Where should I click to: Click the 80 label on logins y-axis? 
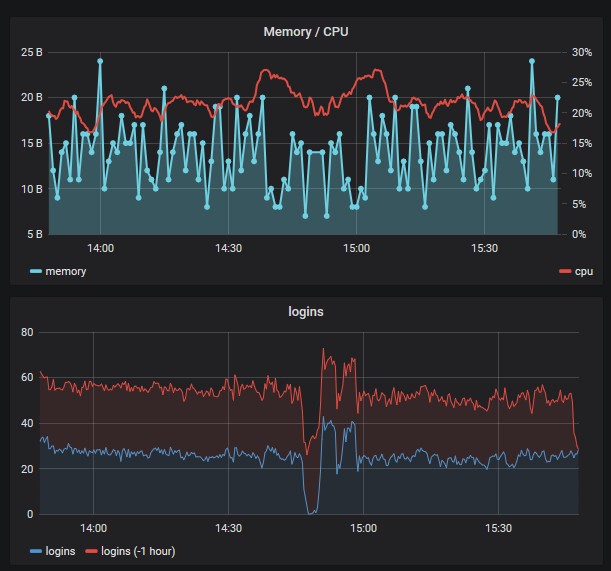tap(27, 332)
